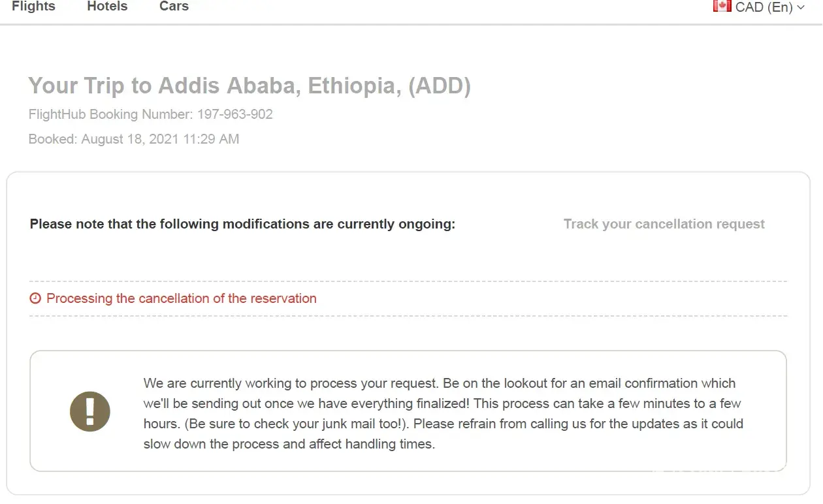Click the (ADD) airport code in title
The height and width of the screenshot is (504, 823).
pos(440,86)
